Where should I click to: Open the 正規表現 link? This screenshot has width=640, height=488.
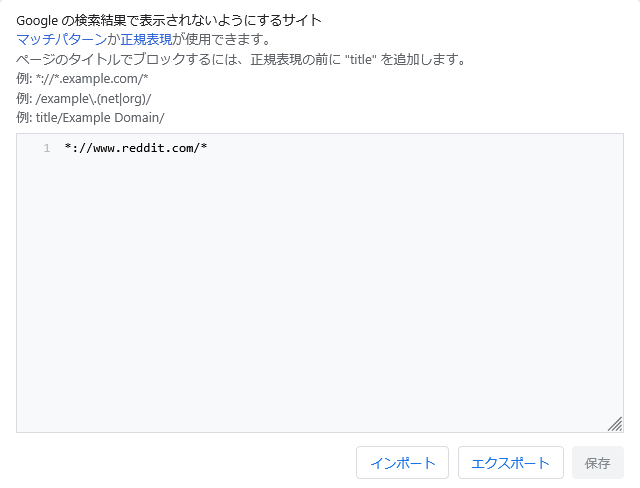point(146,39)
